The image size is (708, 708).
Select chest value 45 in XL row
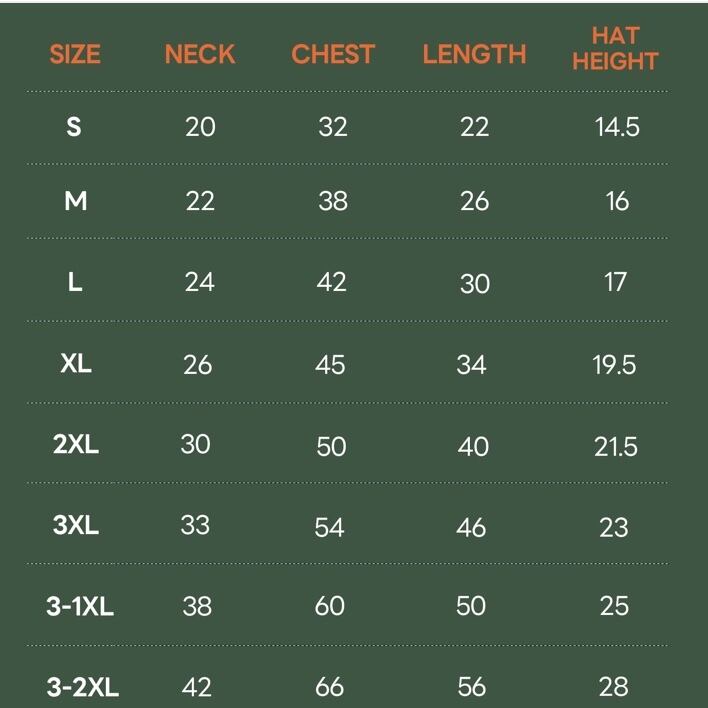click(x=331, y=364)
